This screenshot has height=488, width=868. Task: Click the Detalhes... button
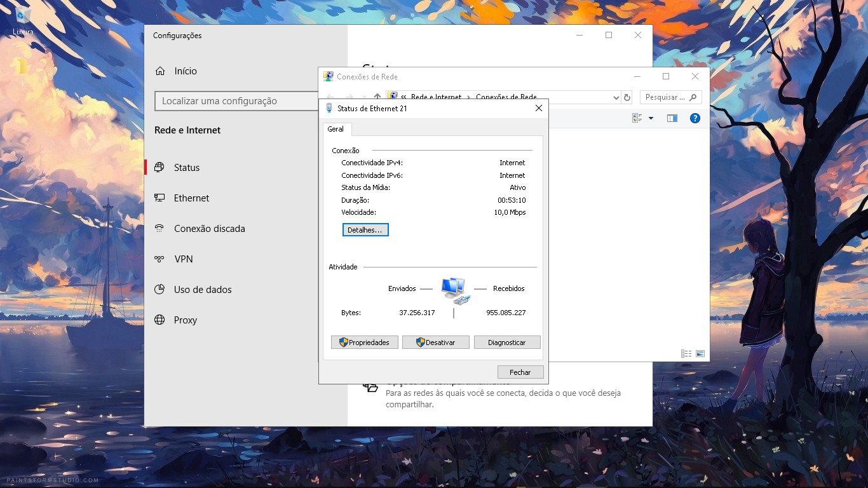tap(365, 230)
